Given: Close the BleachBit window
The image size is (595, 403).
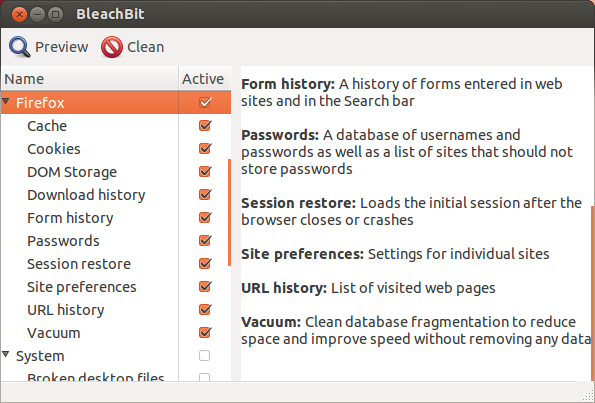Looking at the screenshot, I should click(x=19, y=15).
